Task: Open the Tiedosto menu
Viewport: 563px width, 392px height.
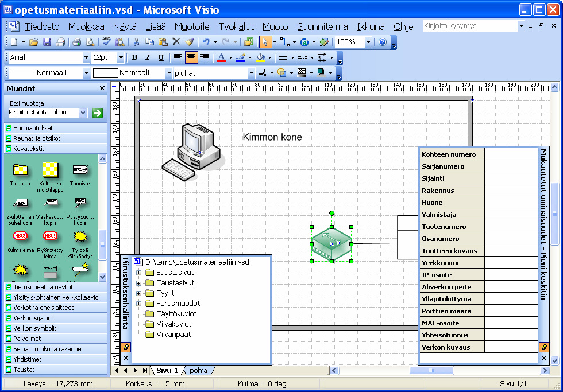Action: coord(41,26)
